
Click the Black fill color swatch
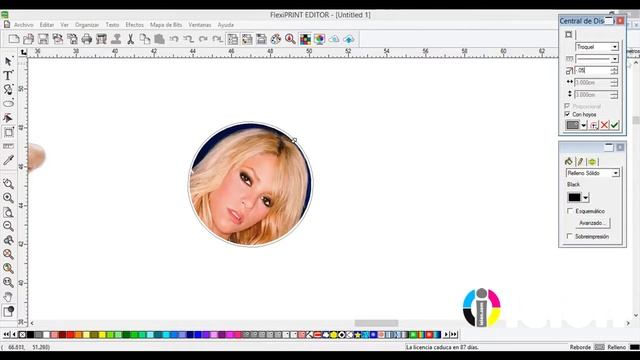(574, 198)
